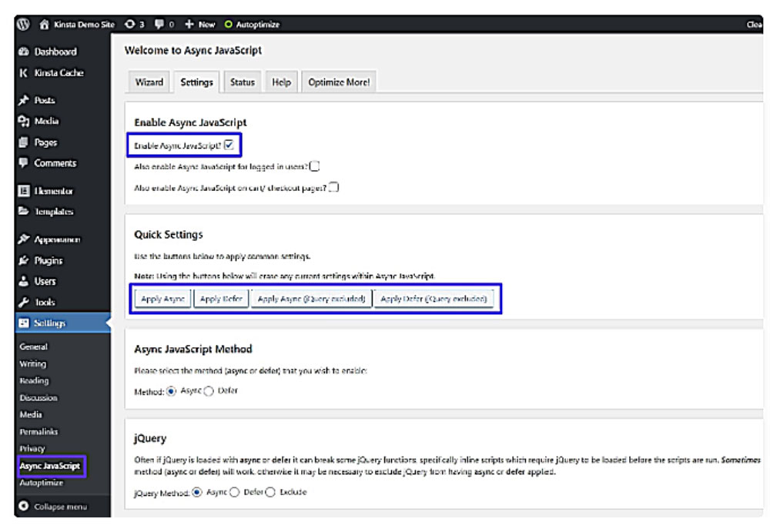Click the Collapse menu icon

[x=23, y=507]
